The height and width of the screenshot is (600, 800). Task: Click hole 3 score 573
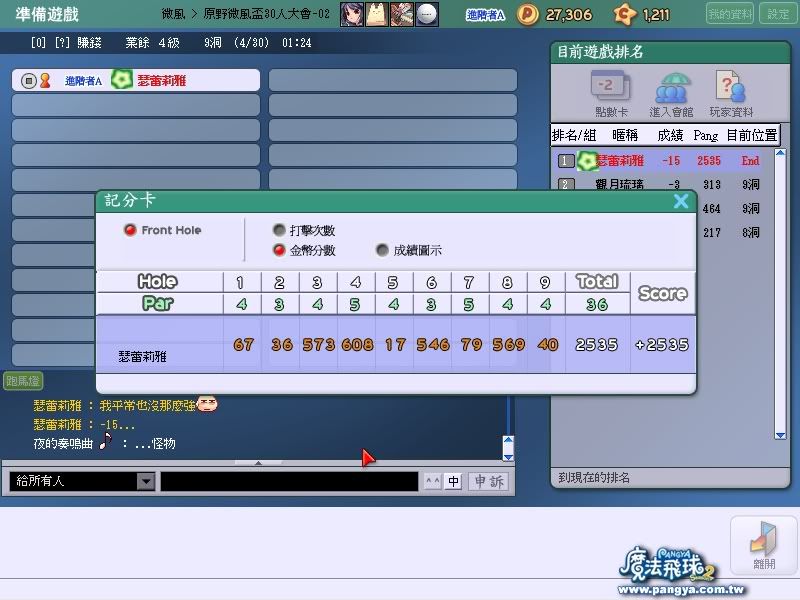(318, 345)
